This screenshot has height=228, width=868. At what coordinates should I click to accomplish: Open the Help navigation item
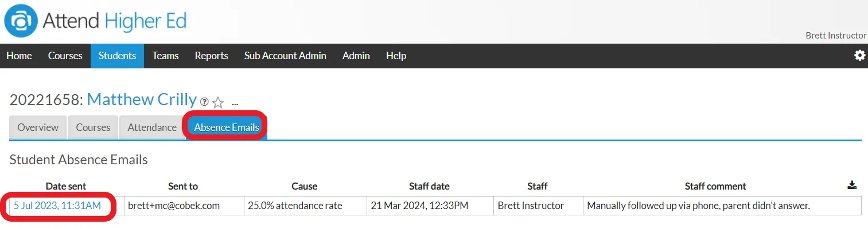(x=396, y=56)
